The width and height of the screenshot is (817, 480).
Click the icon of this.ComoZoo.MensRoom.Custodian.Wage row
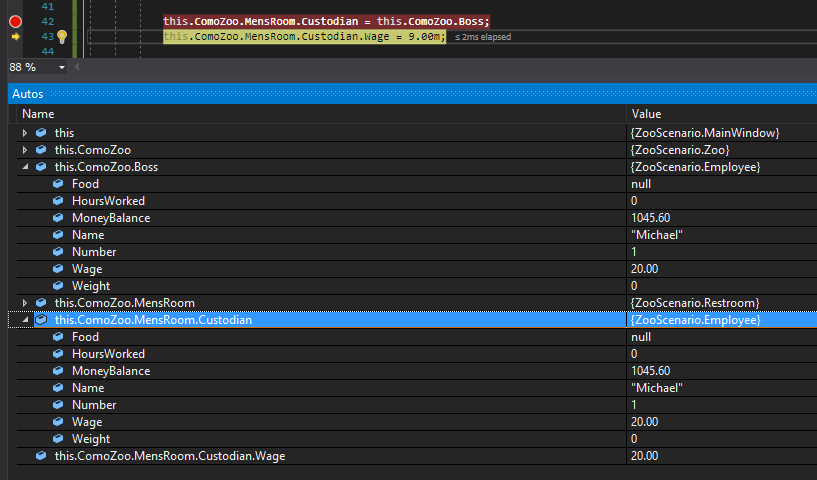pyautogui.click(x=41, y=456)
